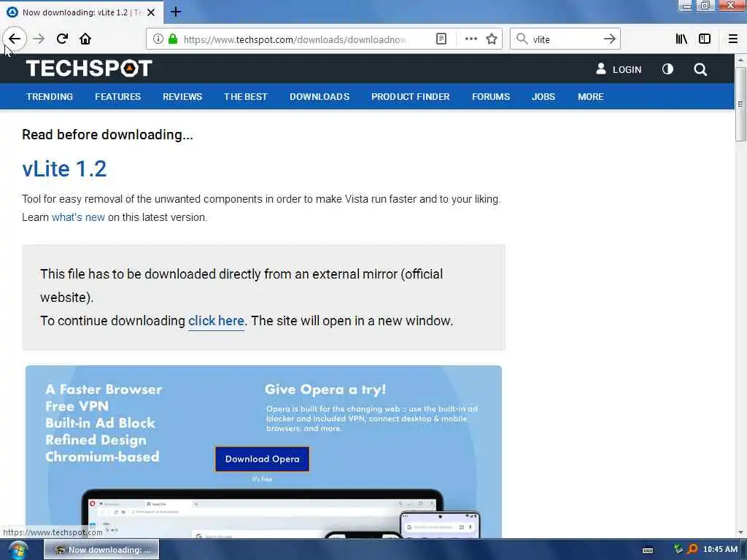
Task: Click the keyboard icon in system tray
Action: point(648,550)
